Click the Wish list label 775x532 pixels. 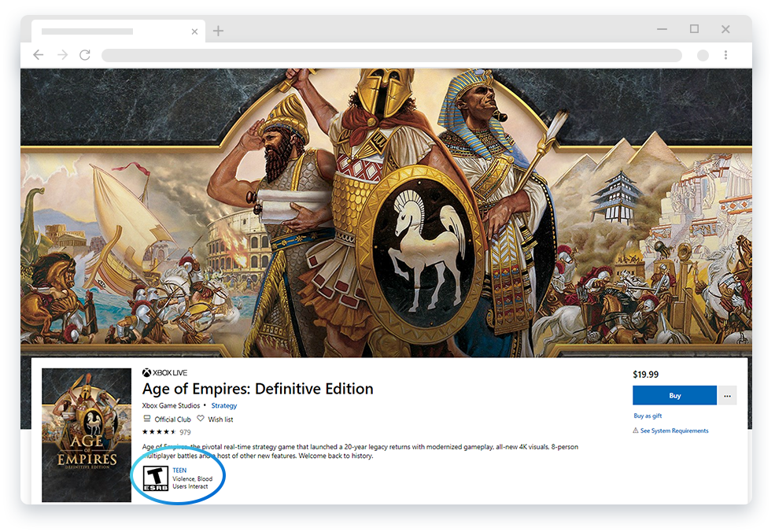pyautogui.click(x=220, y=419)
